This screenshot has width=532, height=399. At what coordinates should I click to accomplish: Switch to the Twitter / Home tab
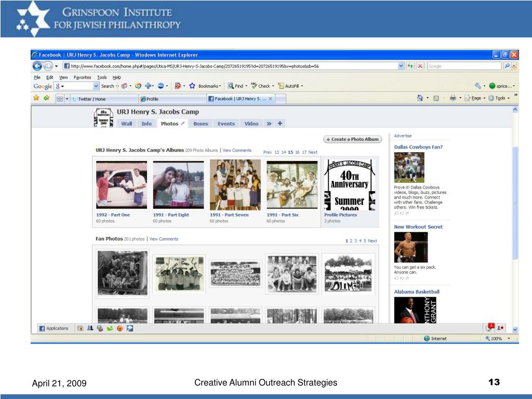104,99
